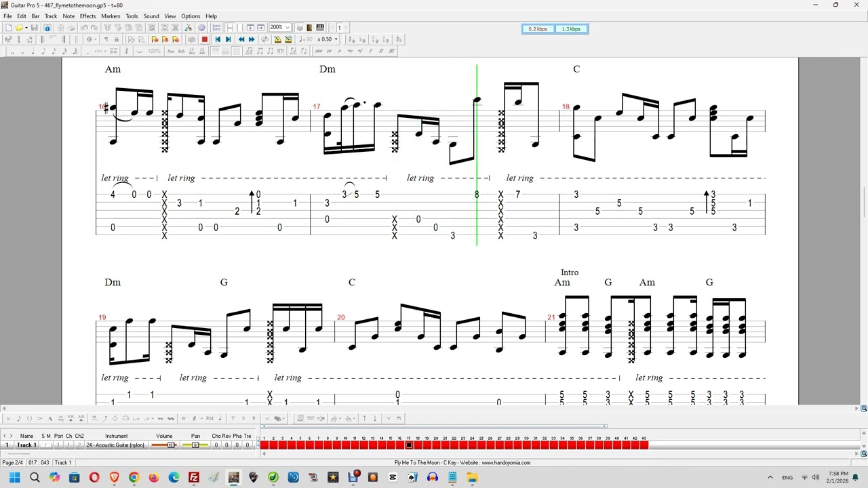Open the fretboard view icon
868x488 pixels.
[309, 28]
